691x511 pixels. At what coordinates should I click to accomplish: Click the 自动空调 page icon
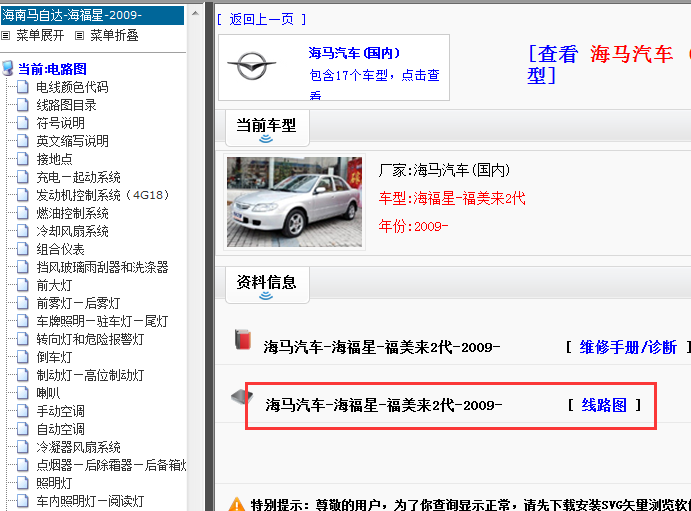(22, 429)
